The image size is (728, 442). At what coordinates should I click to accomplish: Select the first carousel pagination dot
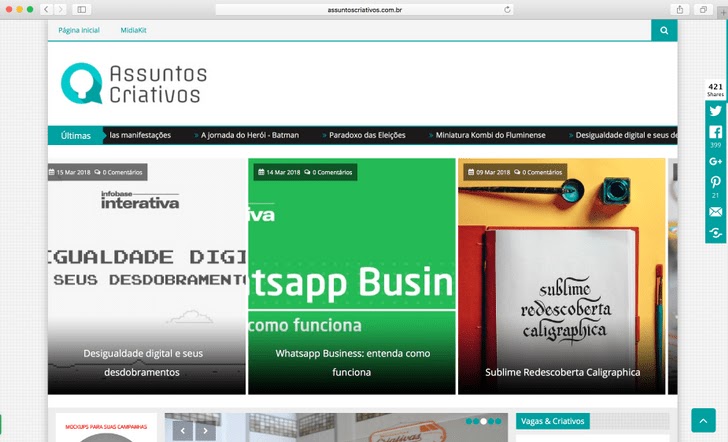[469, 421]
